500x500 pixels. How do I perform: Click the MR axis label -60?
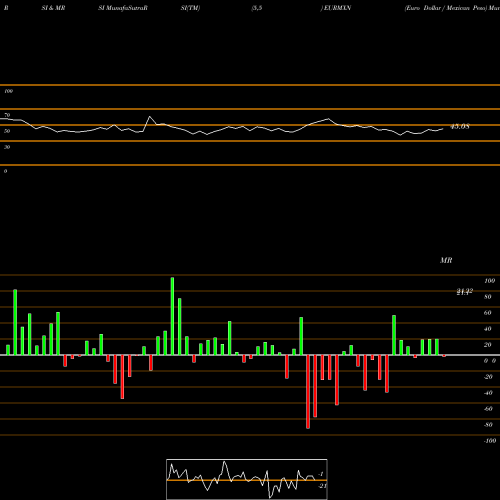tap(488, 409)
